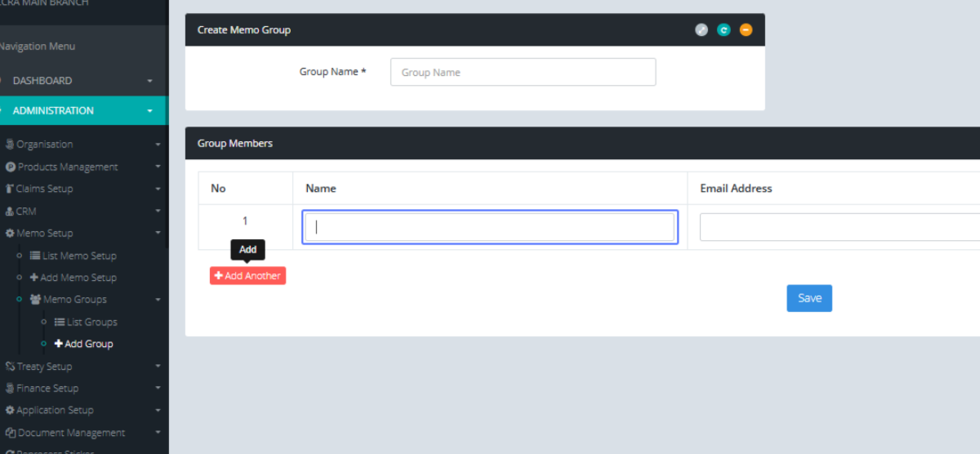This screenshot has width=980, height=454.
Task: Expand the Organisation submenu arrow
Action: (158, 145)
